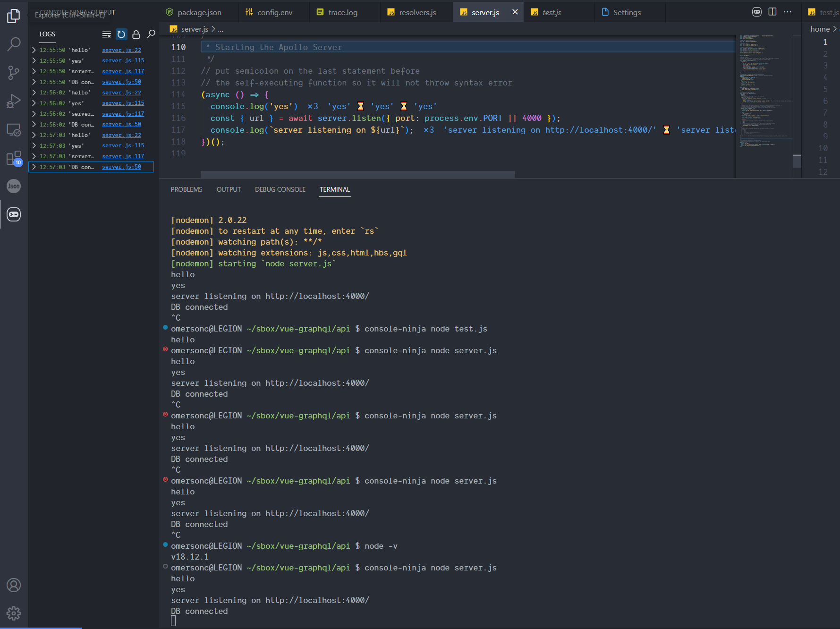Clear all Console Ninja logs
This screenshot has width=840, height=629.
click(106, 34)
